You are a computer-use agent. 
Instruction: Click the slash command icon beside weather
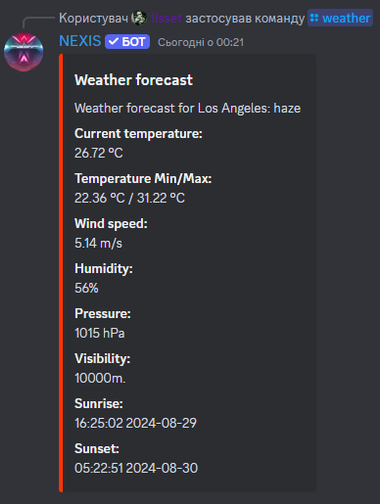(x=314, y=18)
